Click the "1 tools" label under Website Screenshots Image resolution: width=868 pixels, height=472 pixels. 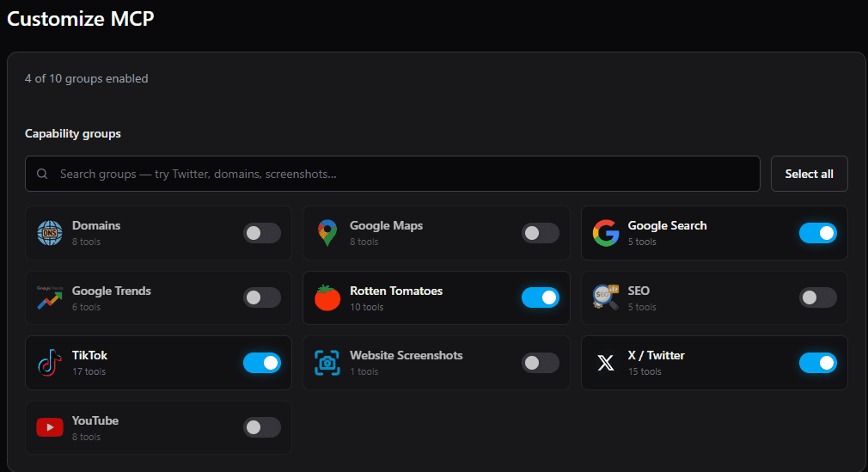[364, 371]
